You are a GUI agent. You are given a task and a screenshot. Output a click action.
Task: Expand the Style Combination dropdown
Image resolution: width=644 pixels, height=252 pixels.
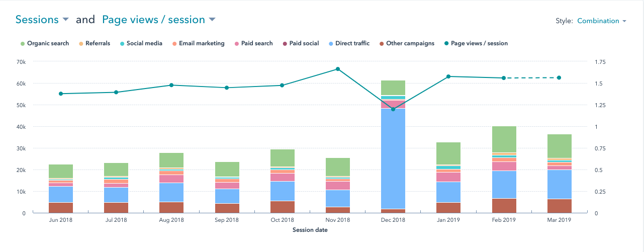(601, 21)
